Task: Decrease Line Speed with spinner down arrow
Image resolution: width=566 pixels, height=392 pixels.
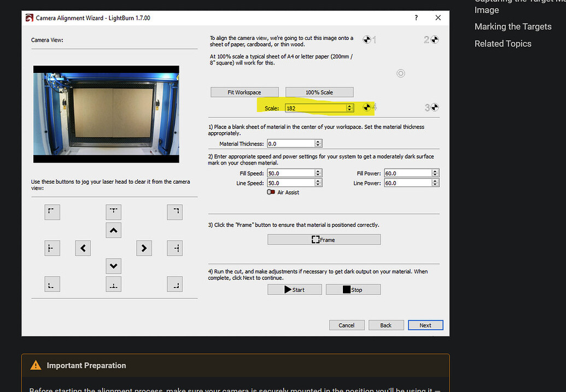Action: click(x=318, y=185)
